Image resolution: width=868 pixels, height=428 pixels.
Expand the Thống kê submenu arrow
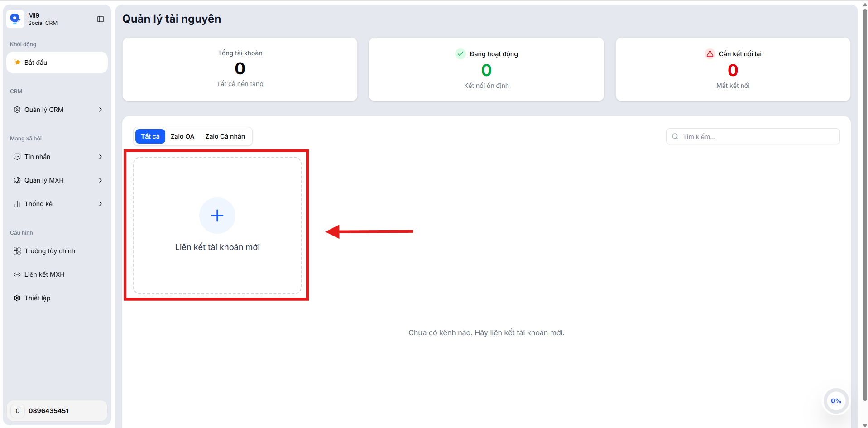tap(101, 204)
